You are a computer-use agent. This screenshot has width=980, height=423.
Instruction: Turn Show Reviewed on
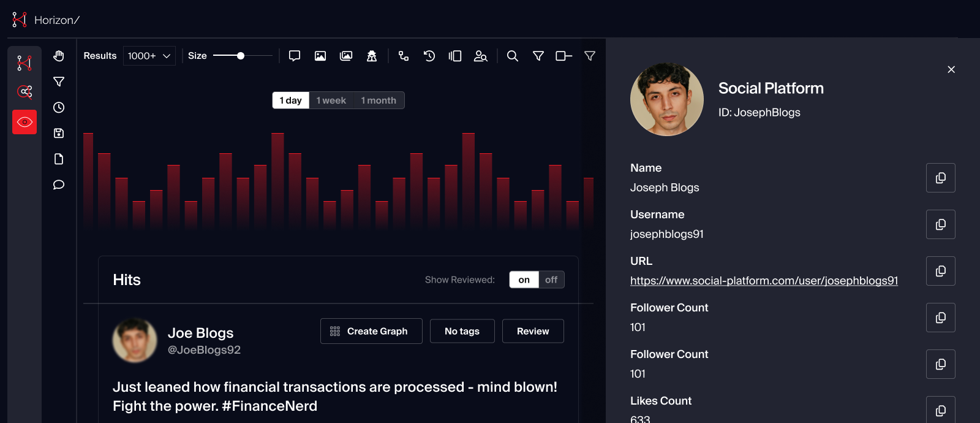pyautogui.click(x=524, y=280)
